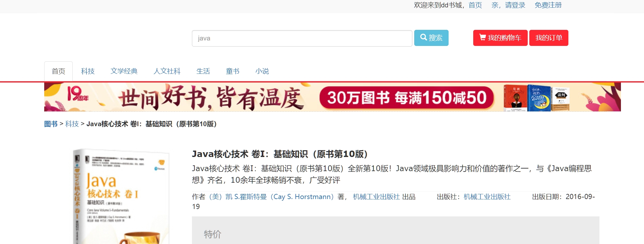Open the 文学经典 category tab
Image resolution: width=644 pixels, height=244 pixels.
click(124, 71)
